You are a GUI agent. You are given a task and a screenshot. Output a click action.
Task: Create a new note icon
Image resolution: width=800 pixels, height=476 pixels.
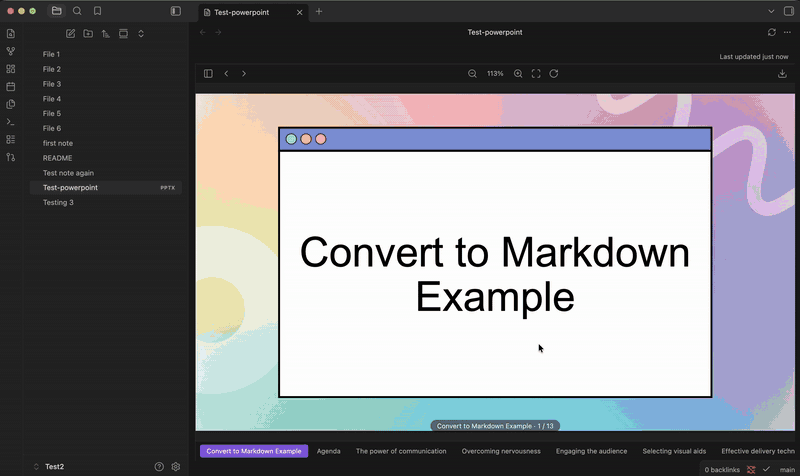[x=70, y=34]
